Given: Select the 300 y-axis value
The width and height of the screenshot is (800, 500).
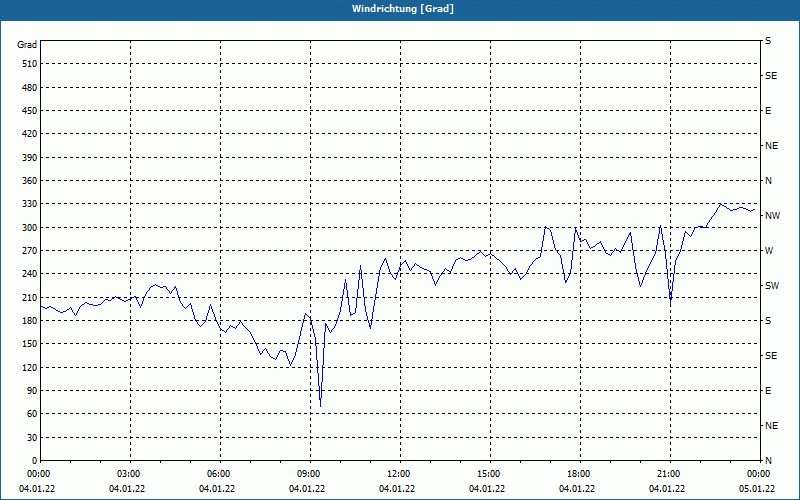Looking at the screenshot, I should point(30,228).
